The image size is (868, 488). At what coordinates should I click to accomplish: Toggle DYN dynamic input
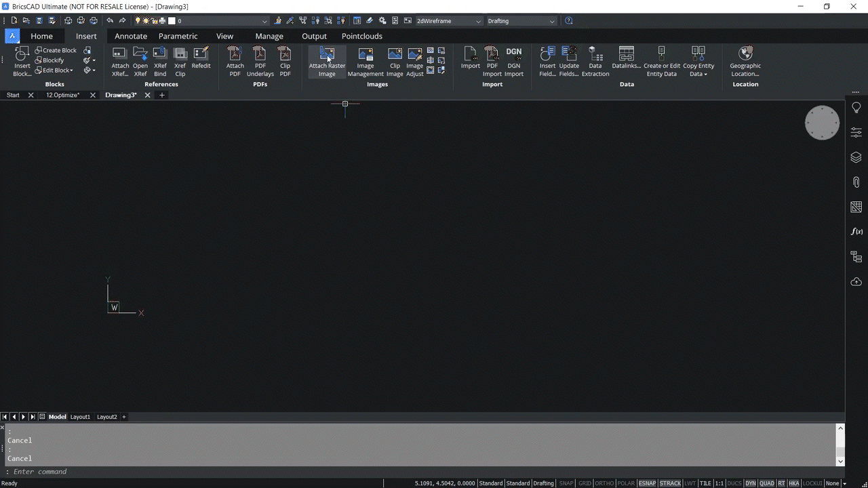click(x=750, y=483)
